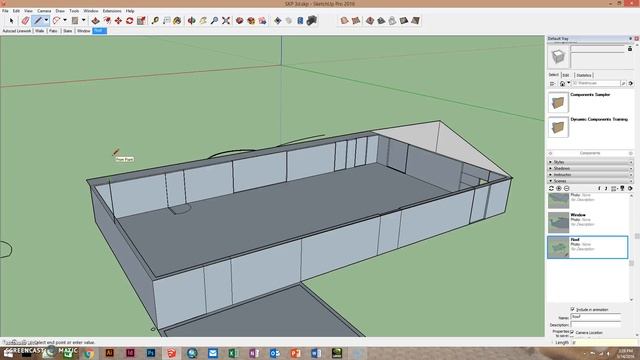Activate the Text label tool

coord(167,20)
